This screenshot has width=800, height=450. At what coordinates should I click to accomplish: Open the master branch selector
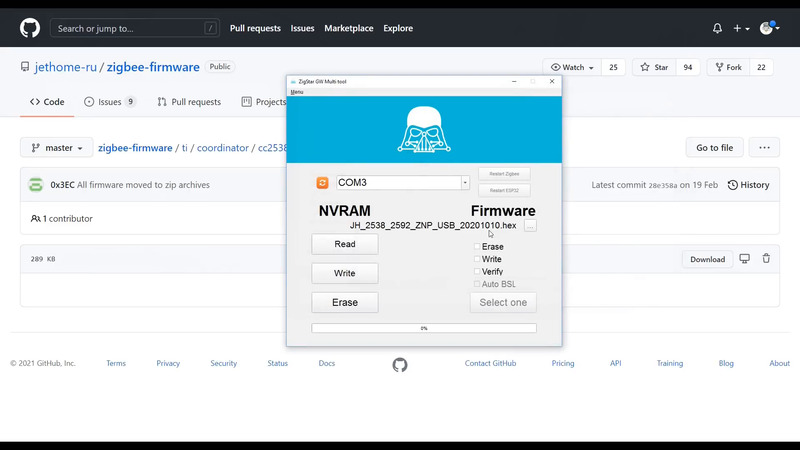[57, 148]
